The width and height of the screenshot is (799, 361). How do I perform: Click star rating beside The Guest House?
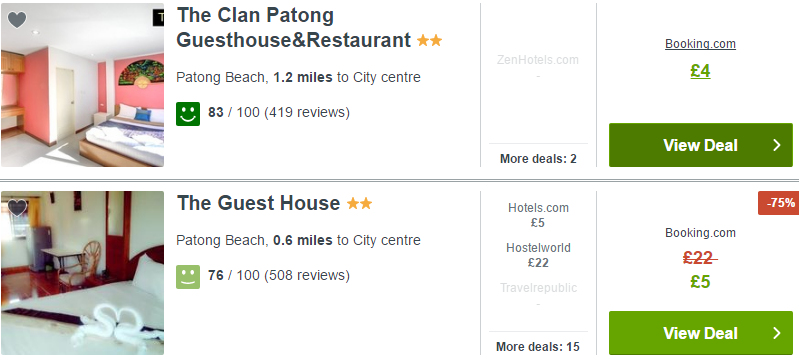[x=359, y=204]
